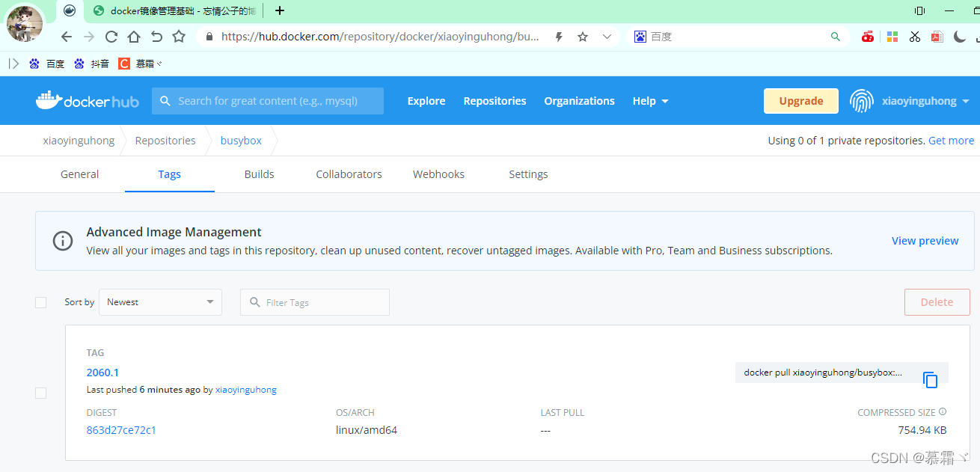The image size is (980, 472).
Task: Click the browser forward arrow
Action: 89,37
